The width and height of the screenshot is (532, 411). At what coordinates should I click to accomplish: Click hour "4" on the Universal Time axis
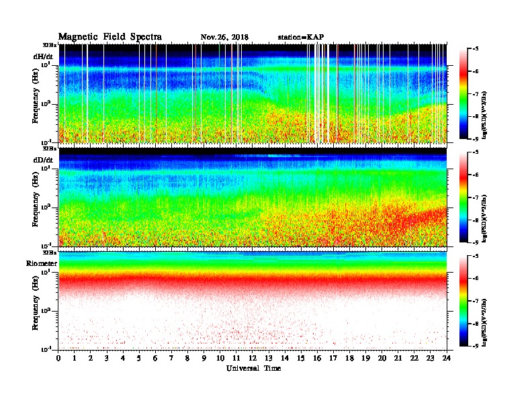point(123,359)
